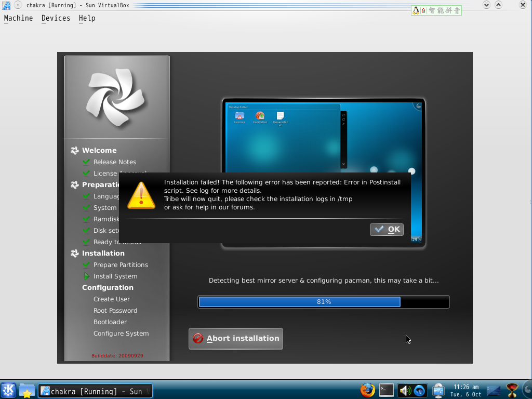Select the Configuration section heading
The width and height of the screenshot is (532, 399).
(x=108, y=287)
